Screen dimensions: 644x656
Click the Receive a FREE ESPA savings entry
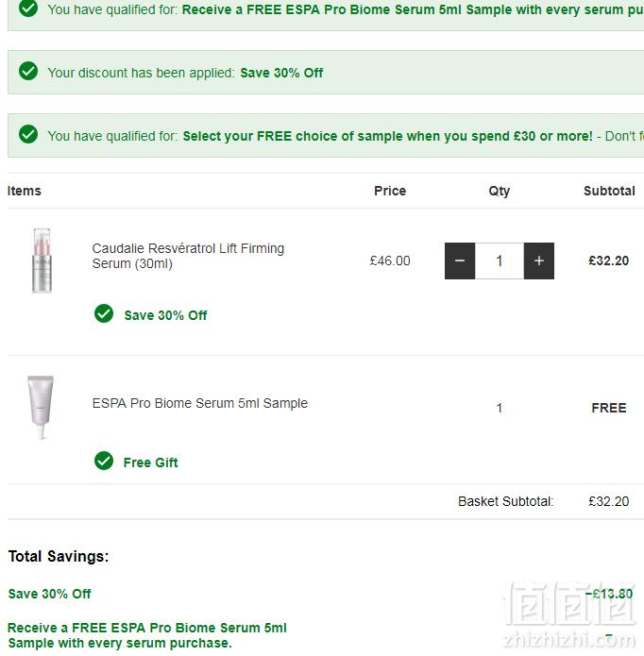tap(147, 635)
